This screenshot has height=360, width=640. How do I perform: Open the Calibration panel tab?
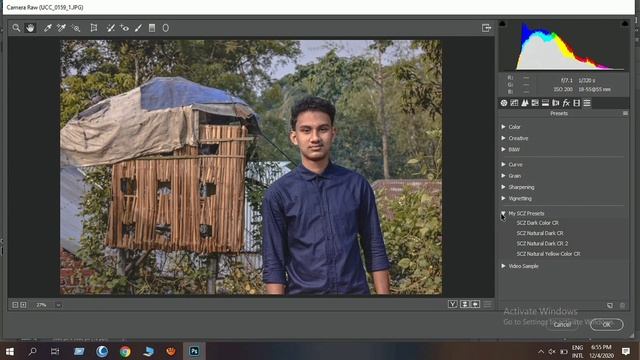click(x=576, y=103)
